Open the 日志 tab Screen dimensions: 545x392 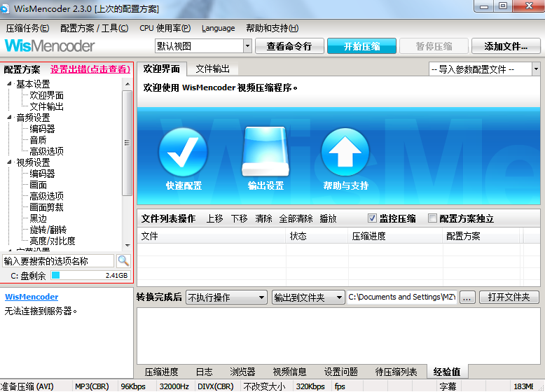204,372
